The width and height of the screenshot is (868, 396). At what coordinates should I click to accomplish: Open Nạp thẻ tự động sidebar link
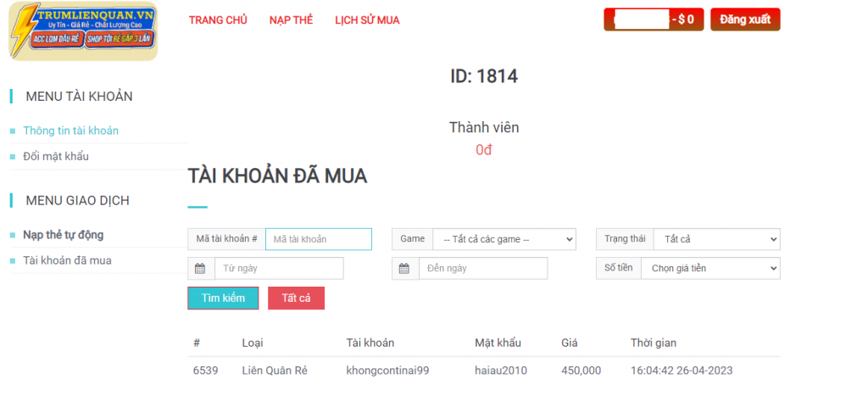tap(63, 235)
